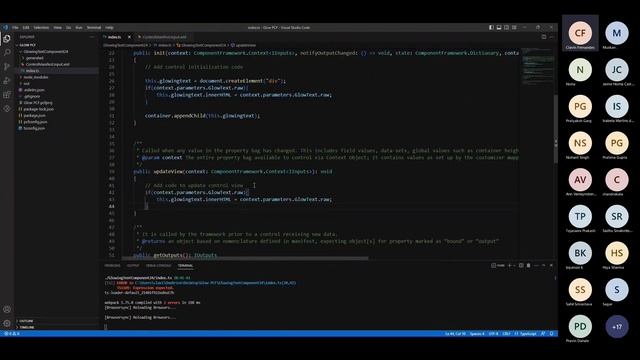The height and width of the screenshot is (360, 640).
Task: Click the Split Editor Right icon
Action: (x=544, y=37)
